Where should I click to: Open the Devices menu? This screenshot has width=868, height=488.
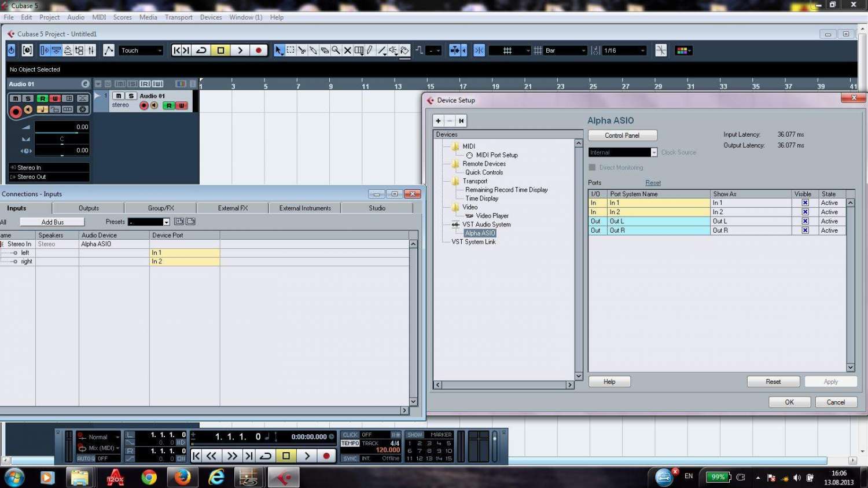point(211,17)
